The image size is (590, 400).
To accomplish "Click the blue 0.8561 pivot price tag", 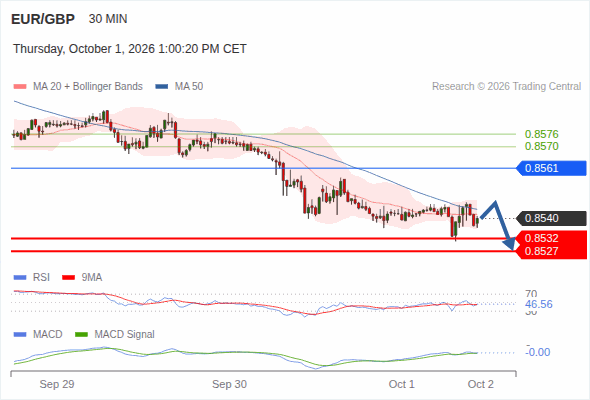I will tap(551, 168).
